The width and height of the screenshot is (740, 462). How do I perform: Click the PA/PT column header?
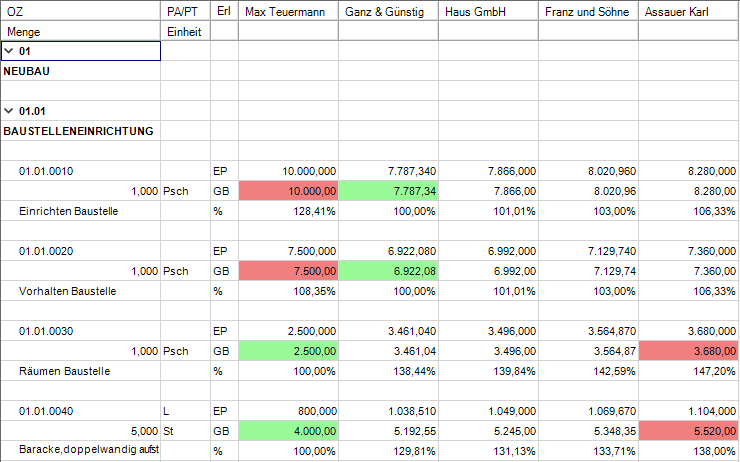click(x=185, y=11)
